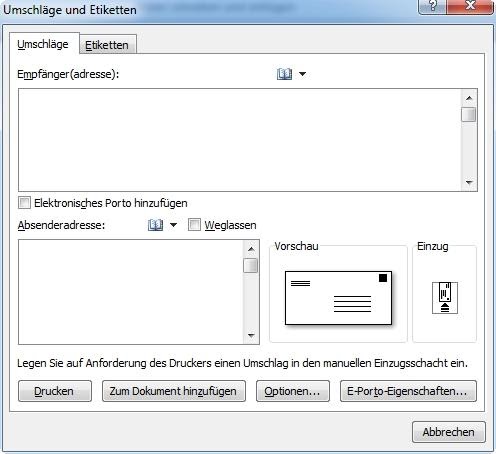The width and height of the screenshot is (496, 454).
Task: Click the down arrow of the recipient address scrollbar
Action: 469,182
